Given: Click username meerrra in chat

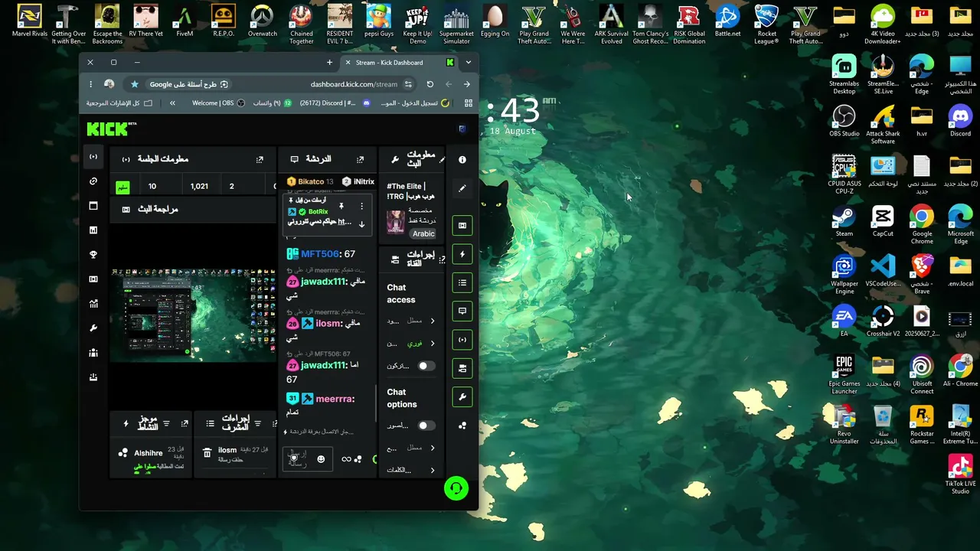Looking at the screenshot, I should [x=335, y=399].
